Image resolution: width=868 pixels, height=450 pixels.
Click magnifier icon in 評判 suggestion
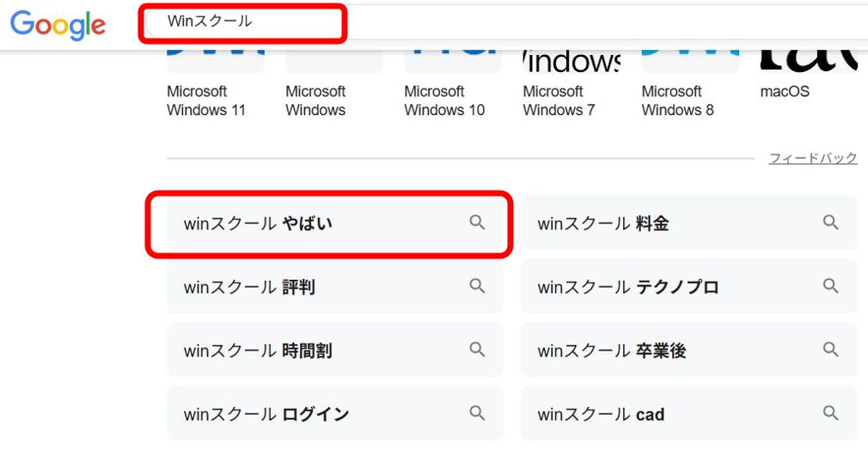[477, 286]
